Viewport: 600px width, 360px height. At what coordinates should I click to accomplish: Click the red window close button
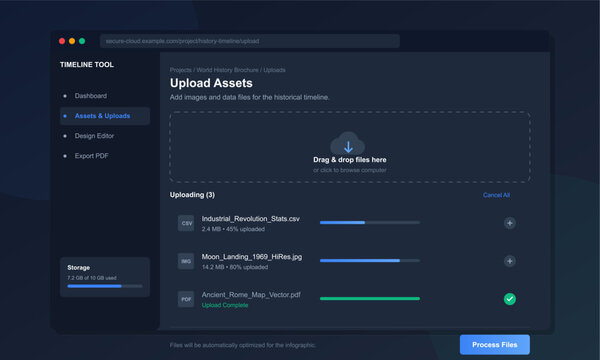click(x=62, y=41)
